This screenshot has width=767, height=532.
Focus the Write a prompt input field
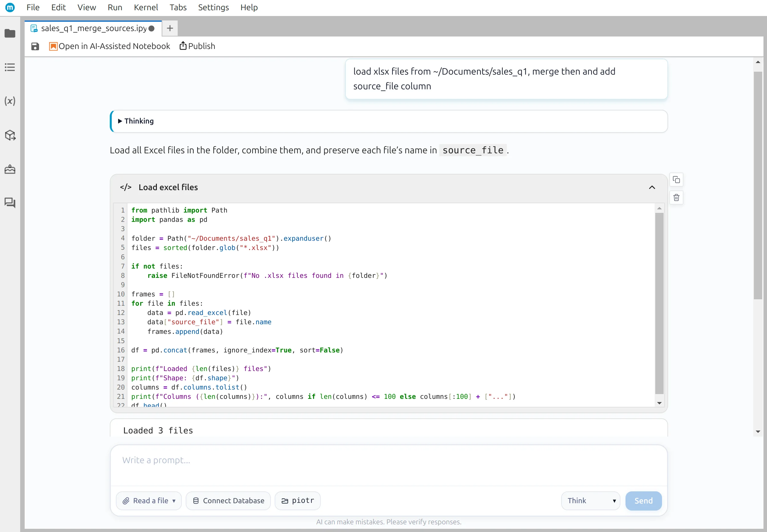coord(389,465)
